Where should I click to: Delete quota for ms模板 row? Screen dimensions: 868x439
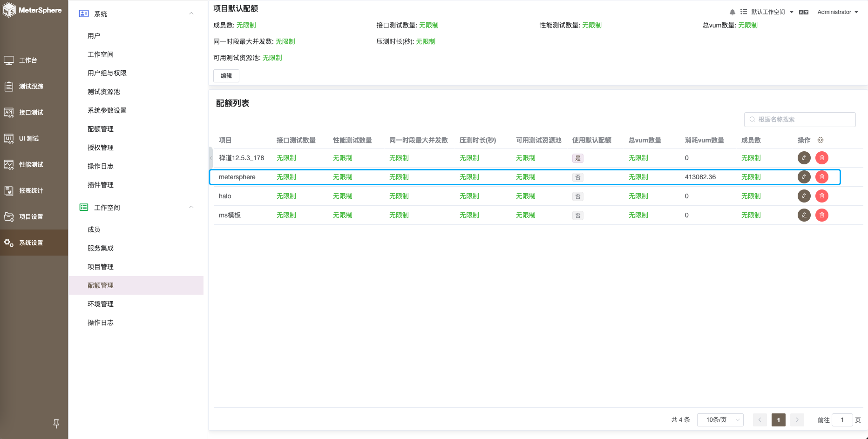click(822, 215)
